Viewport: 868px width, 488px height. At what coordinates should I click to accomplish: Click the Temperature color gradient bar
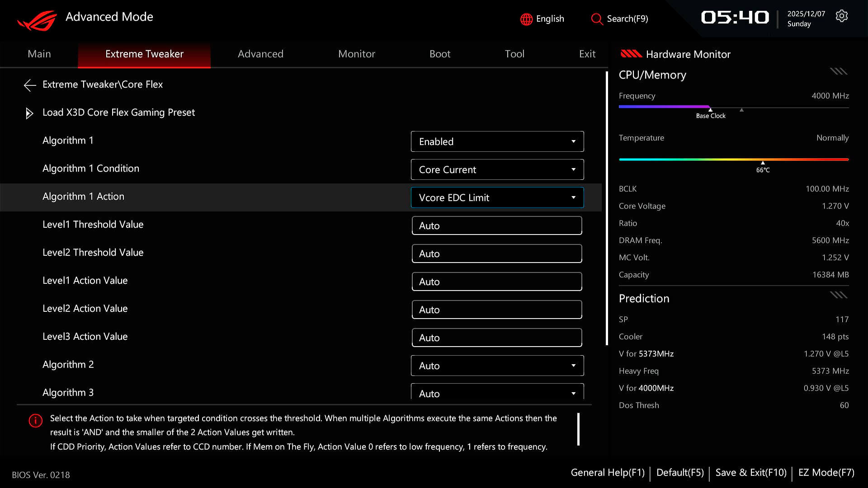point(734,160)
